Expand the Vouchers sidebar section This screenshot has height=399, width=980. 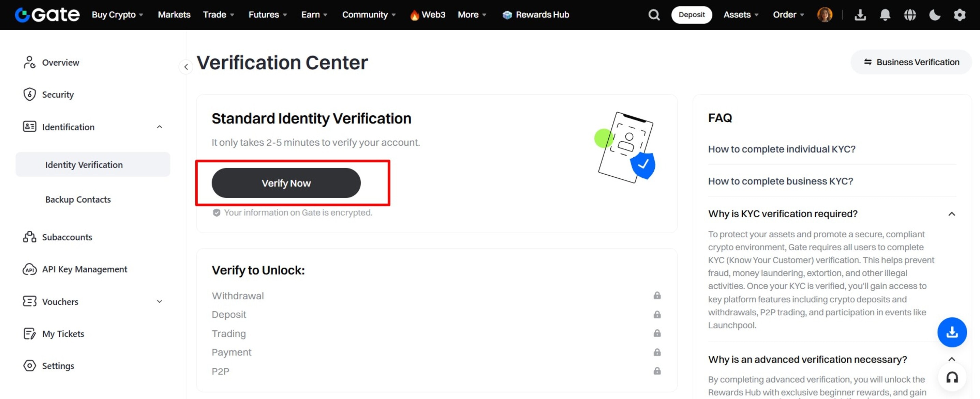[x=159, y=301]
